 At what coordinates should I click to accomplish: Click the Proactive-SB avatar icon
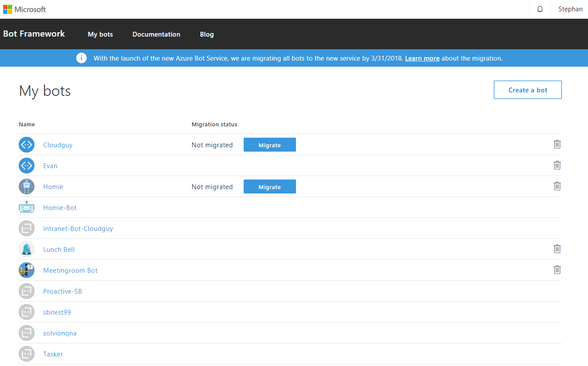pos(27,291)
